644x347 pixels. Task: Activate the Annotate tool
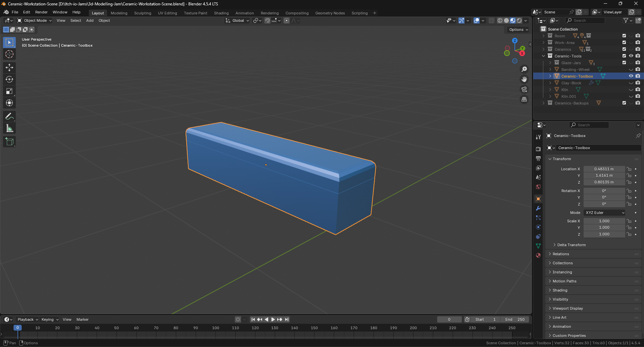pyautogui.click(x=9, y=117)
